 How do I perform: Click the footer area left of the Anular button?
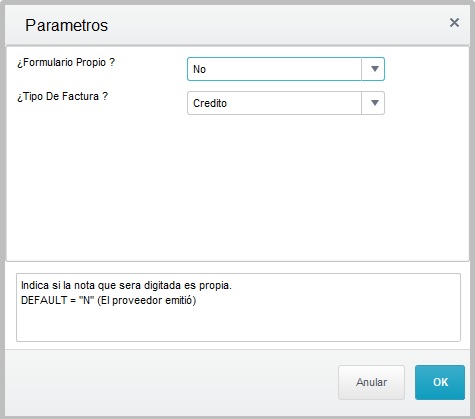pyautogui.click(x=170, y=382)
